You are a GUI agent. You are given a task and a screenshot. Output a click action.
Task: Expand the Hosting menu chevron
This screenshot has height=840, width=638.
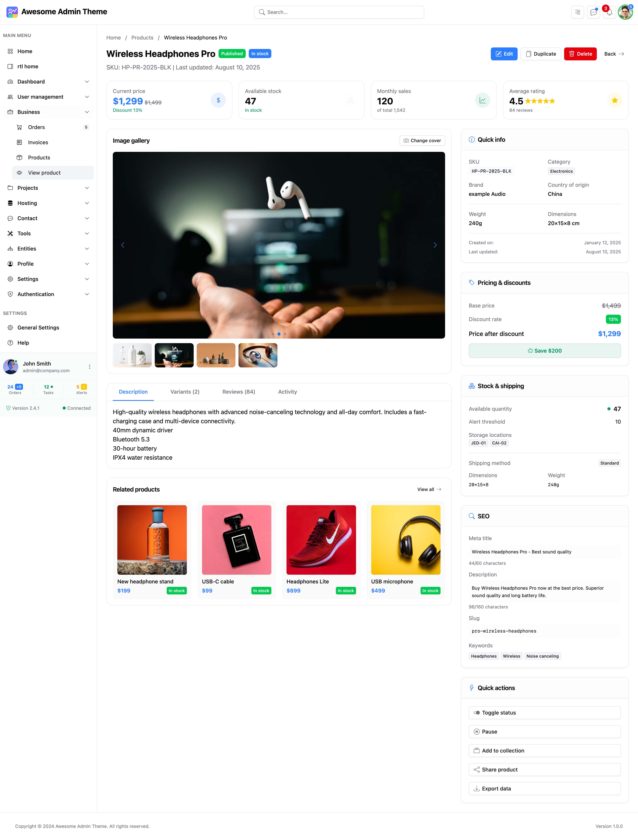pos(87,203)
